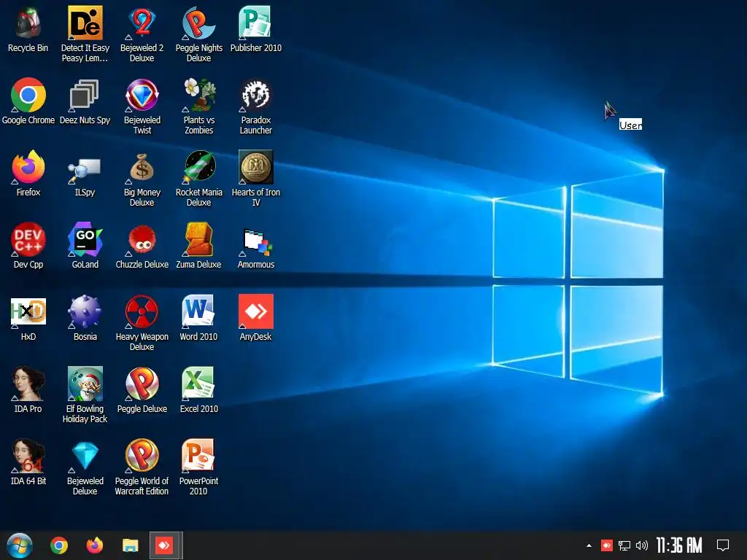Screen dimensions: 747x560
Task: Open the network tray icon
Action: pos(624,545)
